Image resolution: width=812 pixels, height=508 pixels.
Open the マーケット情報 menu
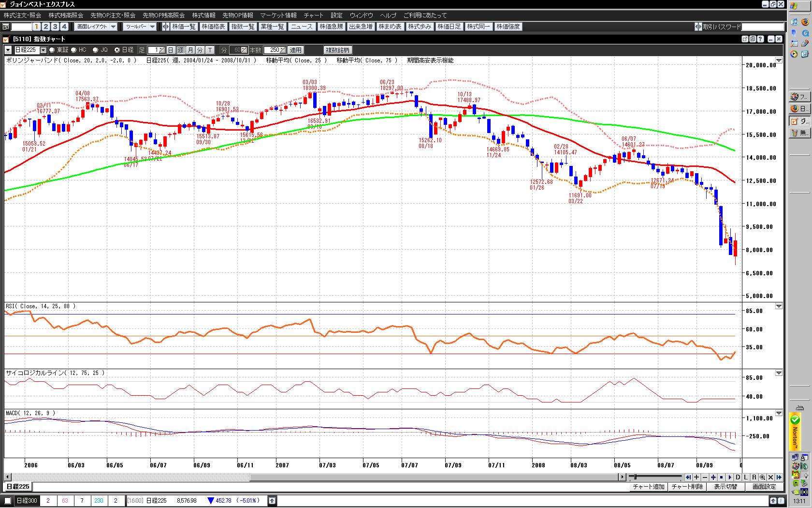coord(278,15)
